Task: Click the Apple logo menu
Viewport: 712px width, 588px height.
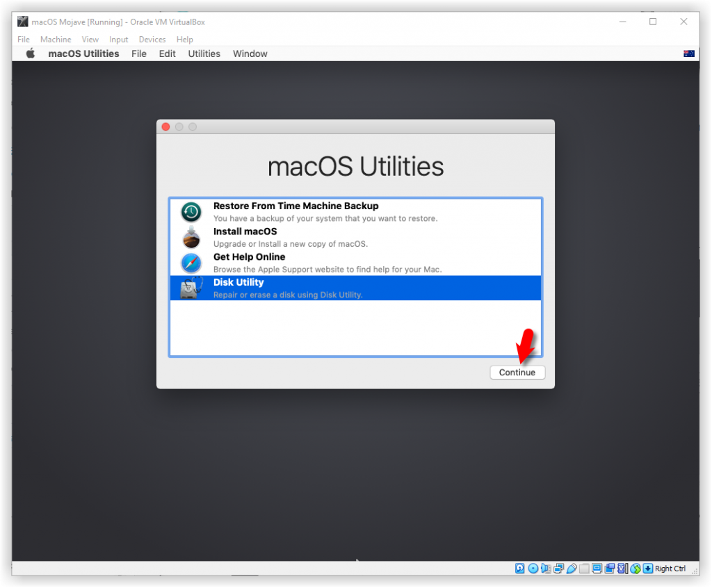Action: tap(31, 54)
